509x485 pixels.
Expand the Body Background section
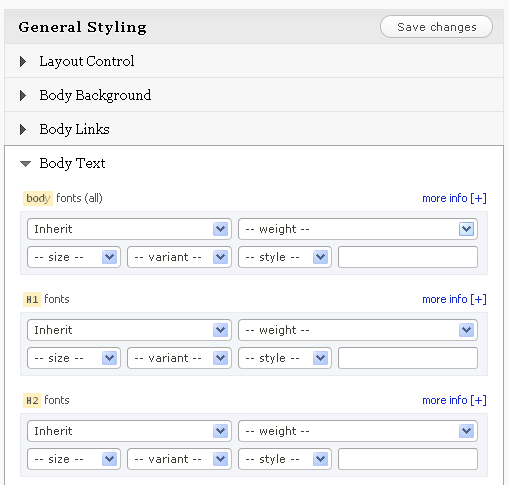(x=254, y=95)
